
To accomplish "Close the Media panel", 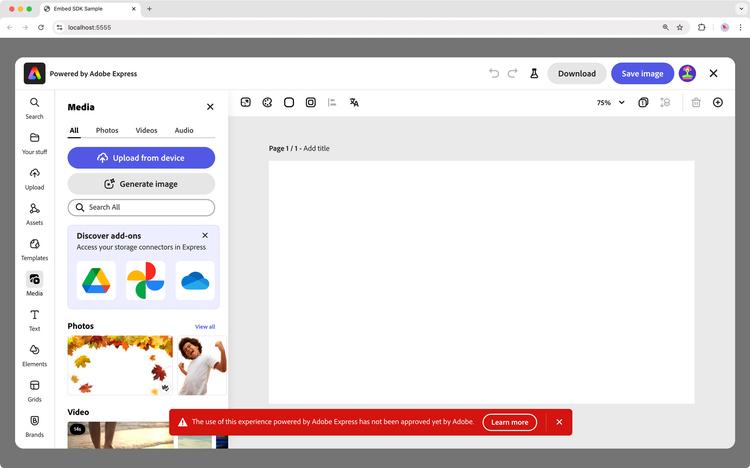I will click(x=210, y=107).
